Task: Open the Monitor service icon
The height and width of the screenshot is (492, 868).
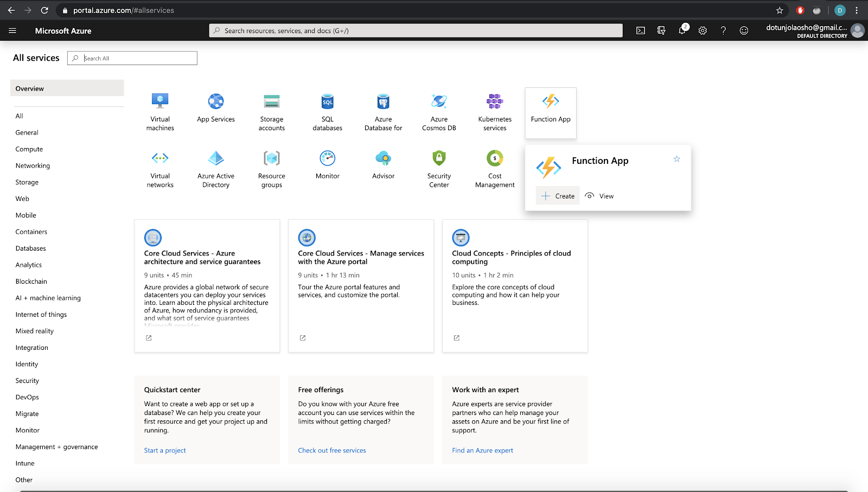Action: (x=328, y=158)
